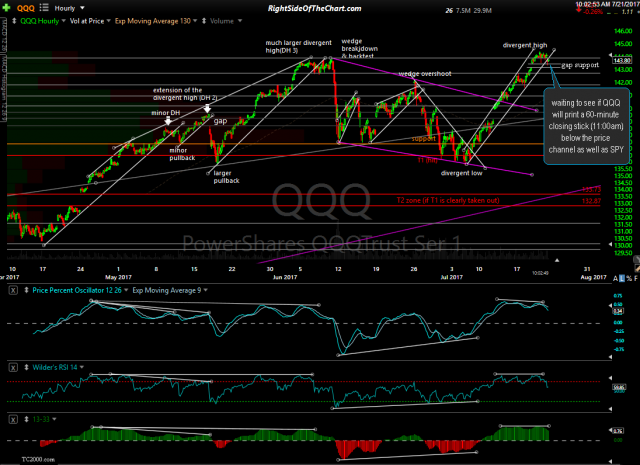Click the 'minor pullback' annotation

182,154
